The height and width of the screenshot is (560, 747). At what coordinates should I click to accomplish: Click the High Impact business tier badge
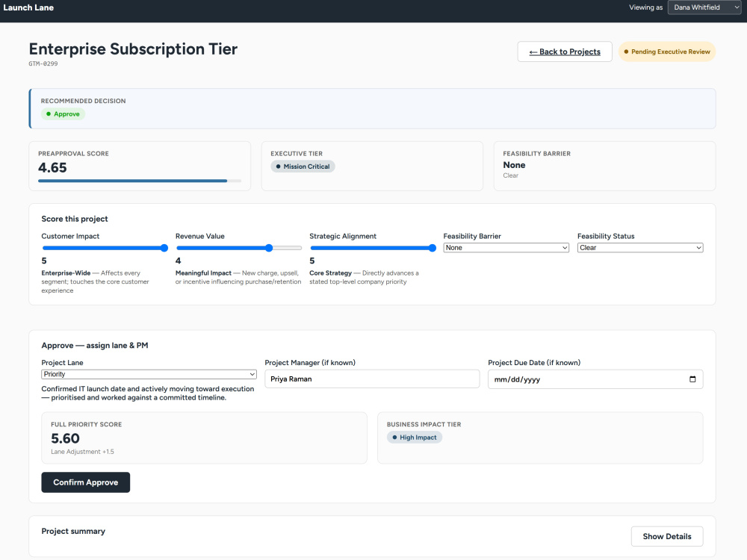pos(415,437)
